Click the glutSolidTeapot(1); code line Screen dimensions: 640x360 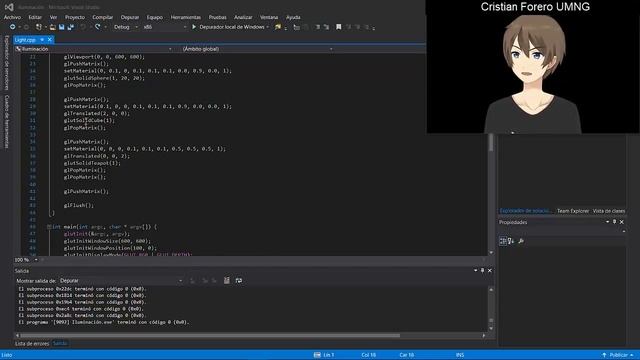pyautogui.click(x=92, y=163)
